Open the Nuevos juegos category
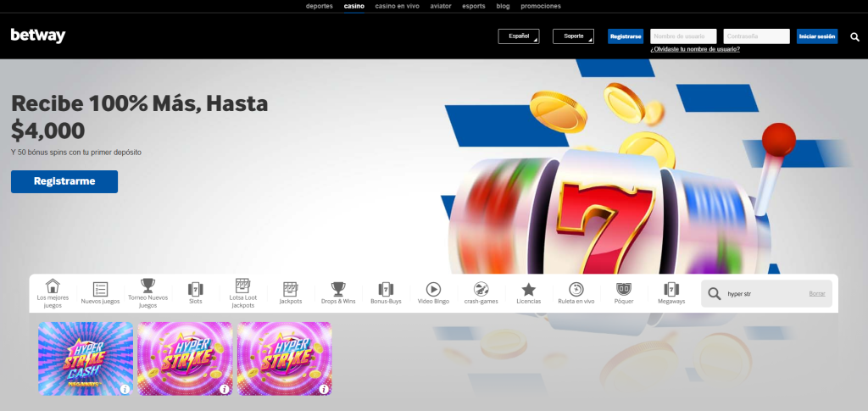 coord(100,293)
